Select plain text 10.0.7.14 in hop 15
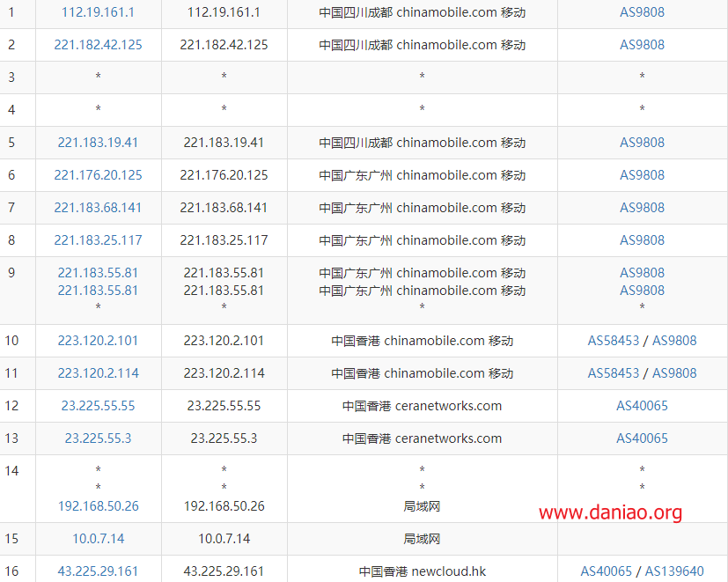This screenshot has width=728, height=582. pyautogui.click(x=224, y=539)
